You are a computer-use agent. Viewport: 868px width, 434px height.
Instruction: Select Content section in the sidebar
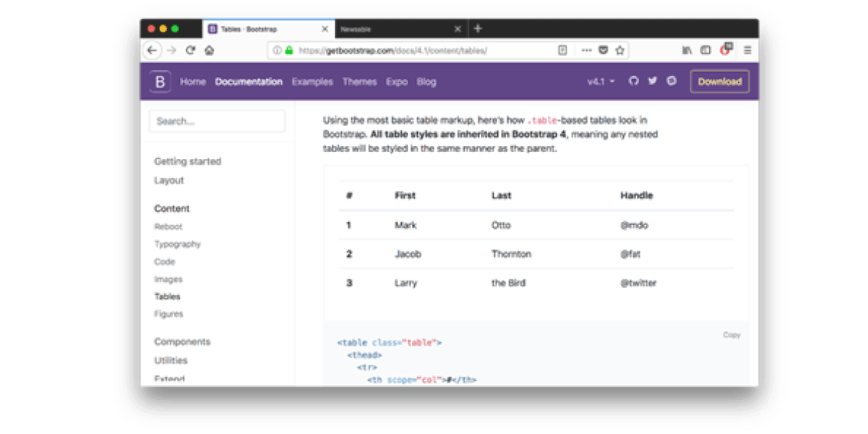click(x=172, y=208)
